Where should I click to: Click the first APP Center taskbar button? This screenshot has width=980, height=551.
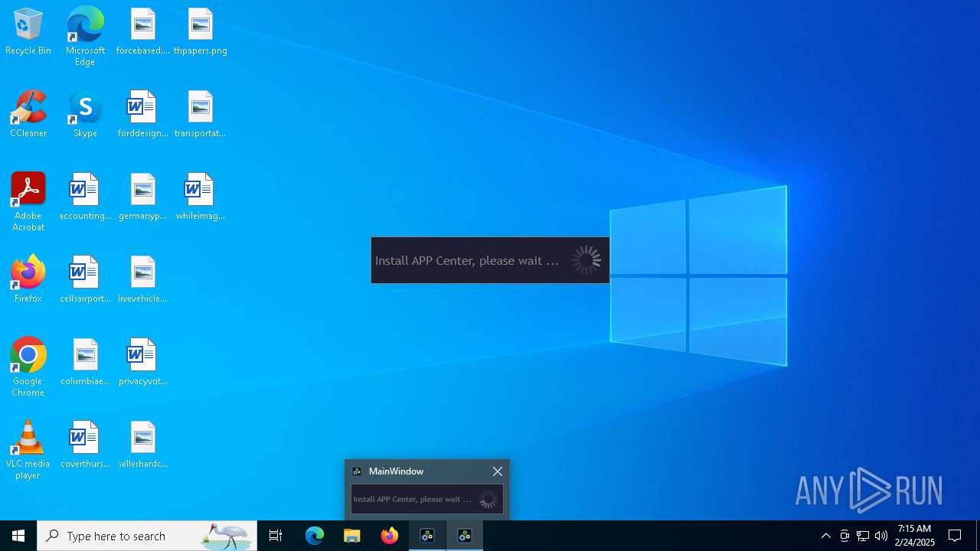[x=427, y=536]
